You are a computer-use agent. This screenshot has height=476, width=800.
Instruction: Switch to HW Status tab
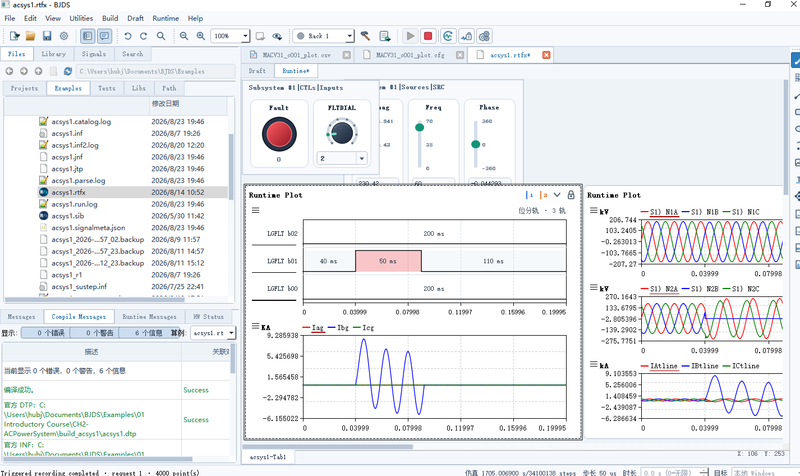click(x=208, y=317)
